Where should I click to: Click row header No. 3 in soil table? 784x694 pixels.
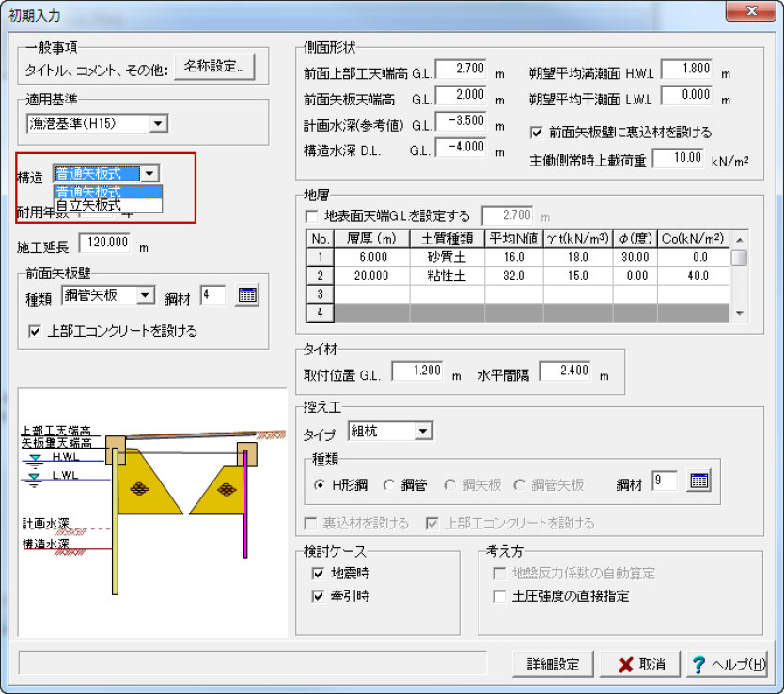click(x=320, y=294)
